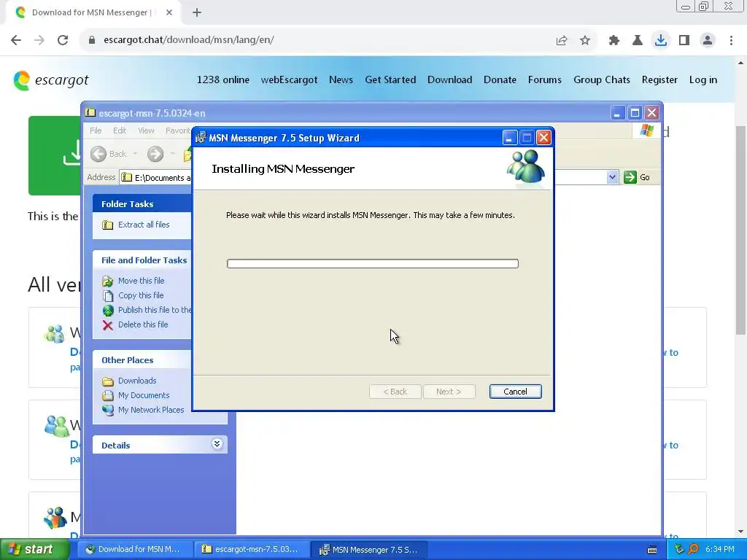Image resolution: width=747 pixels, height=560 pixels.
Task: Click the MSN Messenger buddies icon in the wizard
Action: point(525,167)
